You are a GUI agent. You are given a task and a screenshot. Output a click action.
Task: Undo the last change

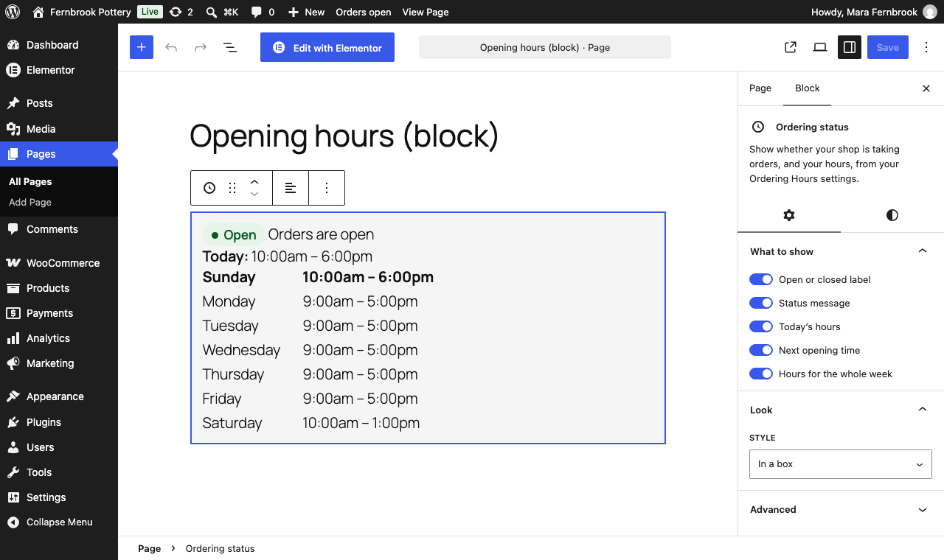click(x=171, y=47)
